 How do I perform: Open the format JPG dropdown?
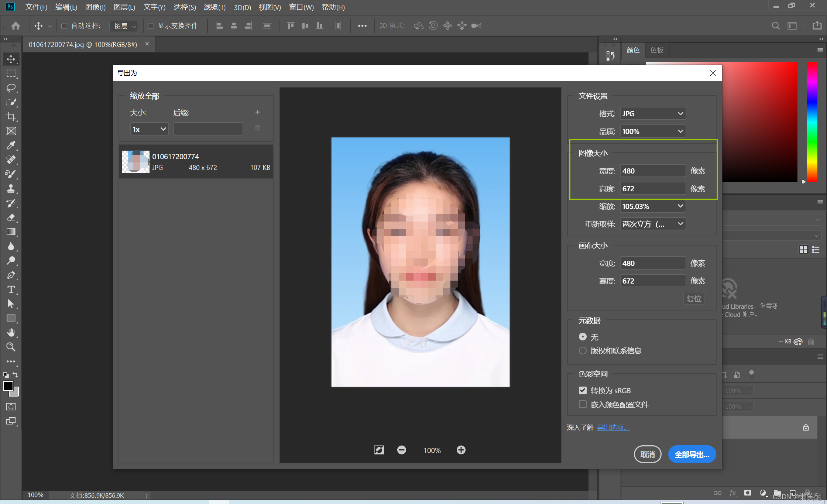652,114
